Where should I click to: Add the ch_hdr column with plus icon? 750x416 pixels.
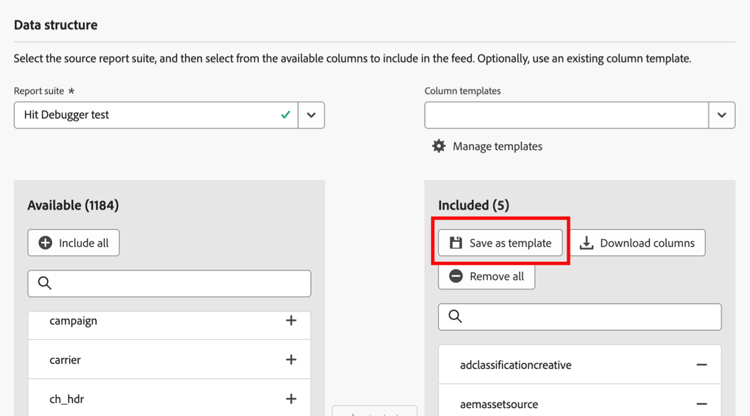click(x=291, y=399)
